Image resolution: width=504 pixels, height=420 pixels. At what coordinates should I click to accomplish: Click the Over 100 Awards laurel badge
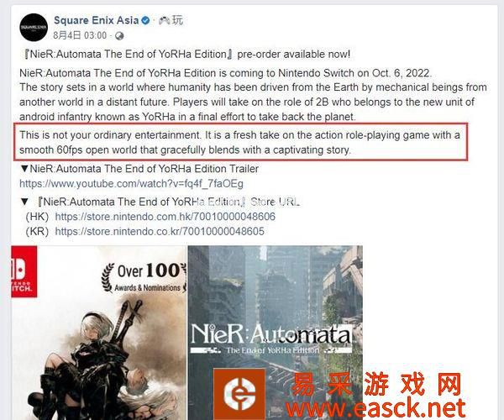(144, 277)
